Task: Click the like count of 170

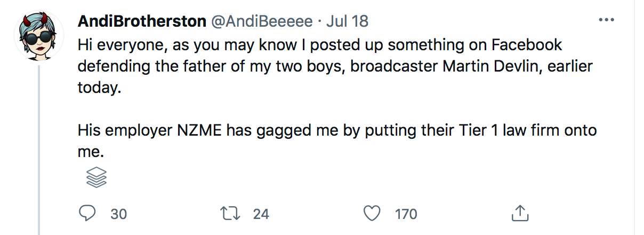Action: pos(406,214)
